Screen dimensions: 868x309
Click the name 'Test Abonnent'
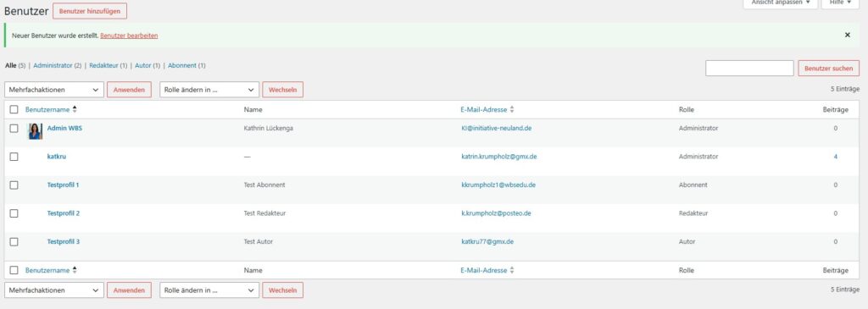click(x=264, y=185)
